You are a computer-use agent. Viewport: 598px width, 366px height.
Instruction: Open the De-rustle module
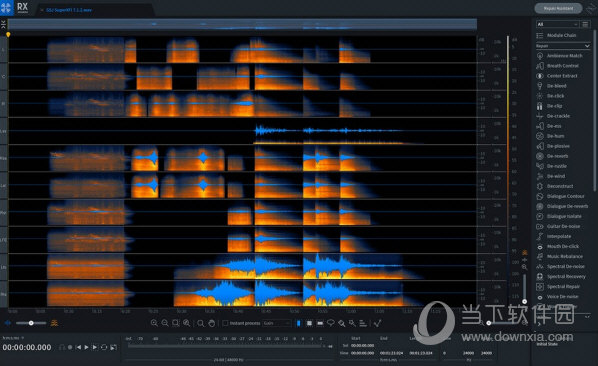(552, 166)
